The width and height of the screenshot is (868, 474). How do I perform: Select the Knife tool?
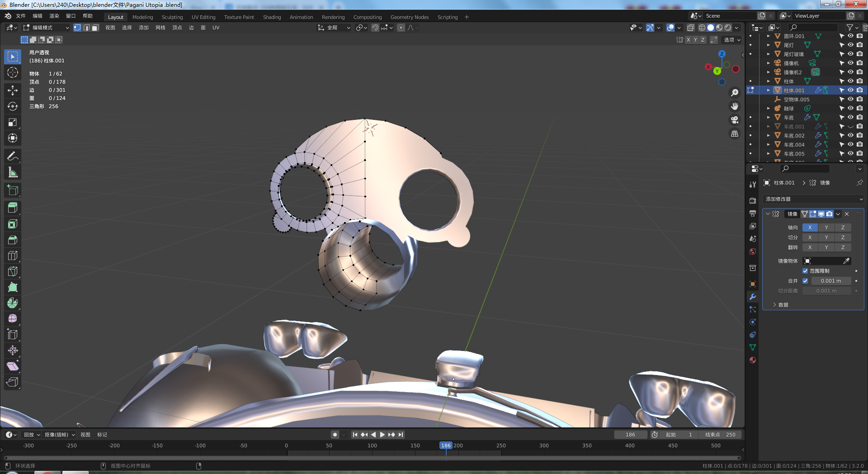click(13, 271)
